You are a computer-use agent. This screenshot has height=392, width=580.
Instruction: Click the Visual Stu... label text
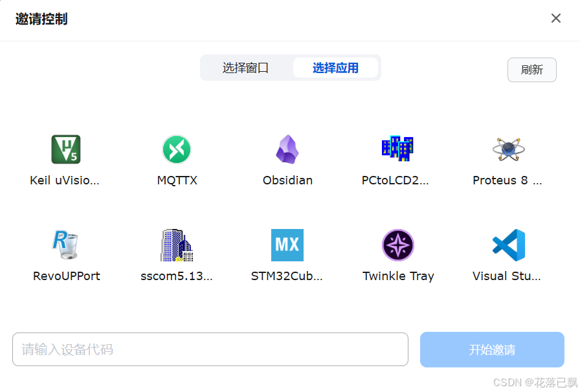tap(506, 276)
